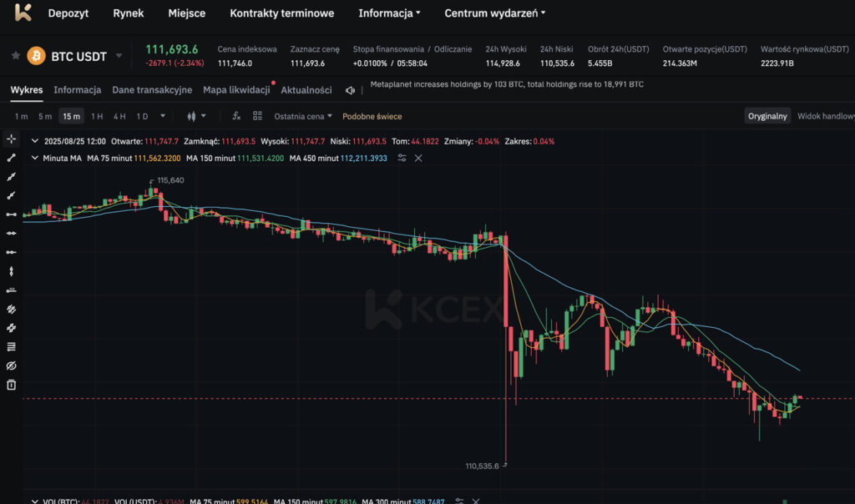Open the chart layout grid icon
The image size is (855, 504).
coord(257,116)
